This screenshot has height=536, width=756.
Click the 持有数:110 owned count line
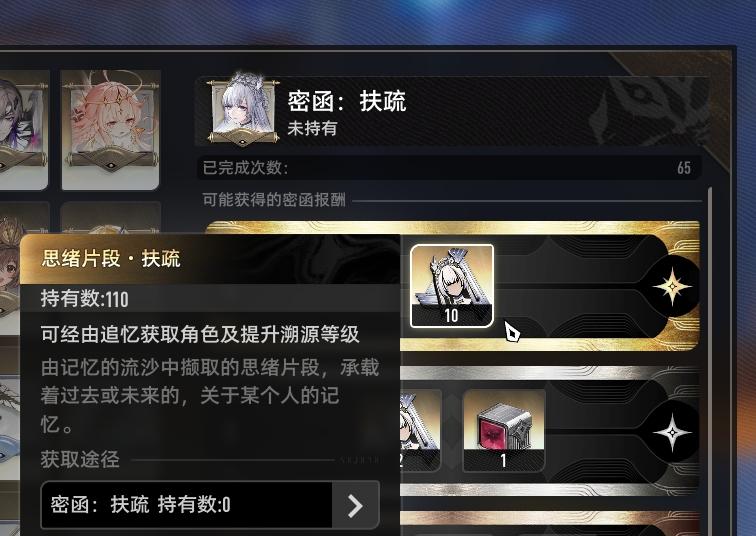[85, 299]
